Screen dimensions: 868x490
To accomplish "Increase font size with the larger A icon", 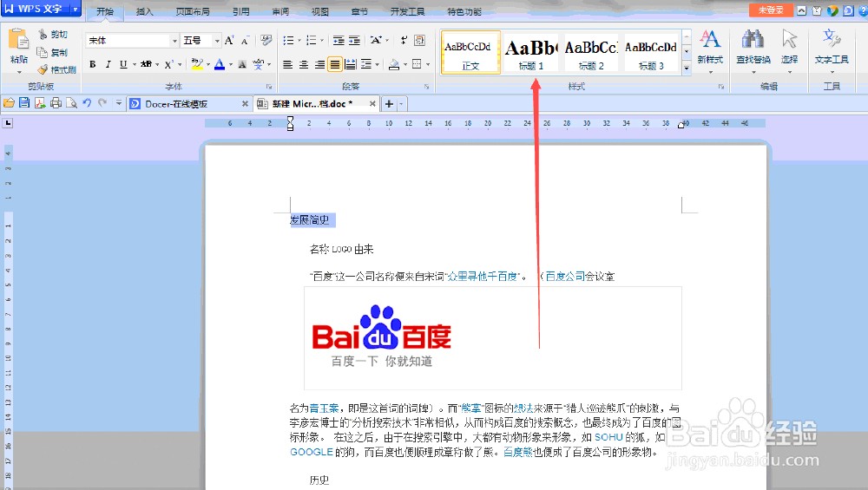I will click(229, 41).
